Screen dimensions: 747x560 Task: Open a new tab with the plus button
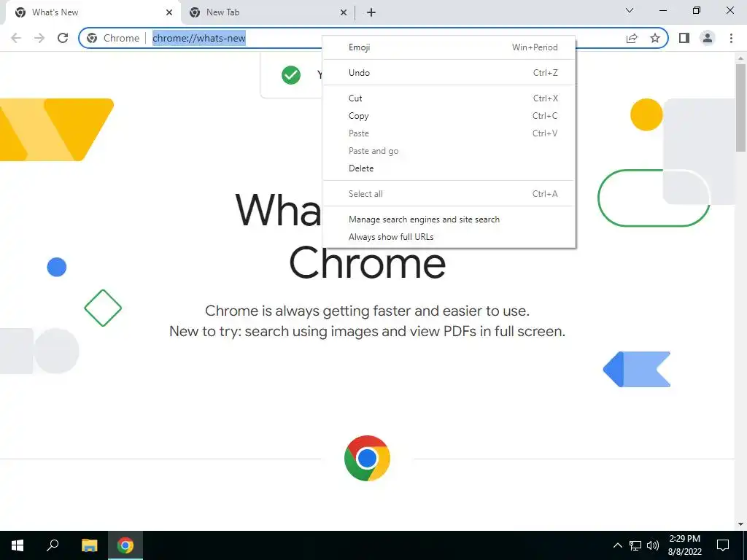(371, 12)
